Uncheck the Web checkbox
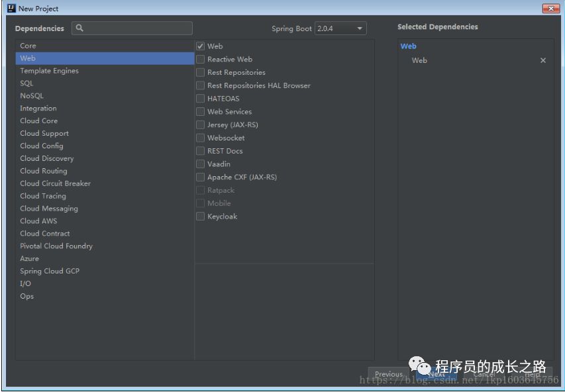Image resolution: width=565 pixels, height=392 pixels. click(x=200, y=46)
